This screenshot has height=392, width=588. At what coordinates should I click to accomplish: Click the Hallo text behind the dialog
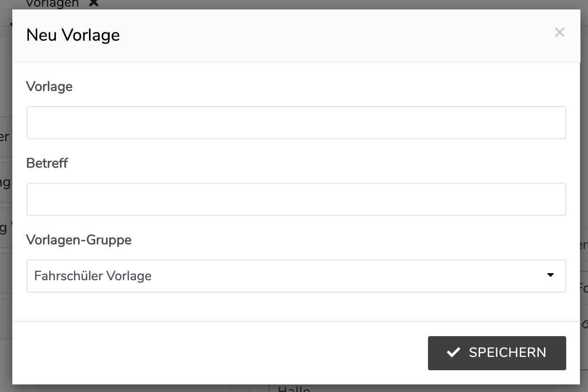click(x=294, y=389)
